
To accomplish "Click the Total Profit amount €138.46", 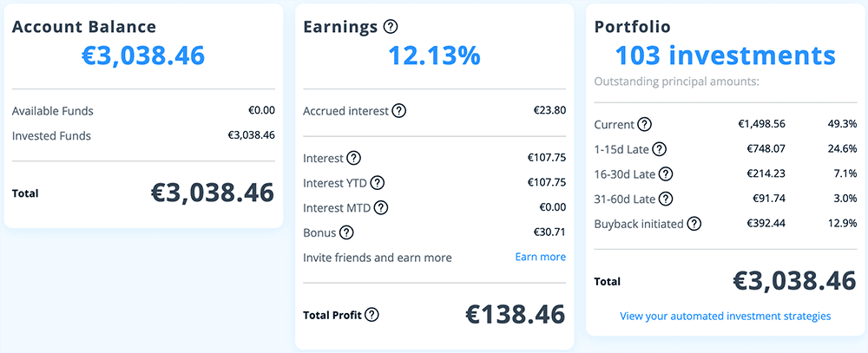I will [515, 314].
